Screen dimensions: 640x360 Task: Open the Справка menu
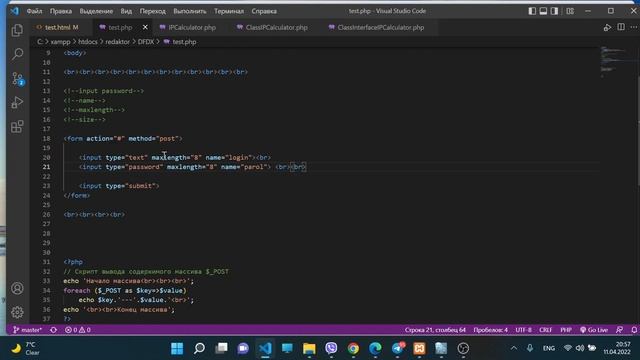[x=264, y=11]
